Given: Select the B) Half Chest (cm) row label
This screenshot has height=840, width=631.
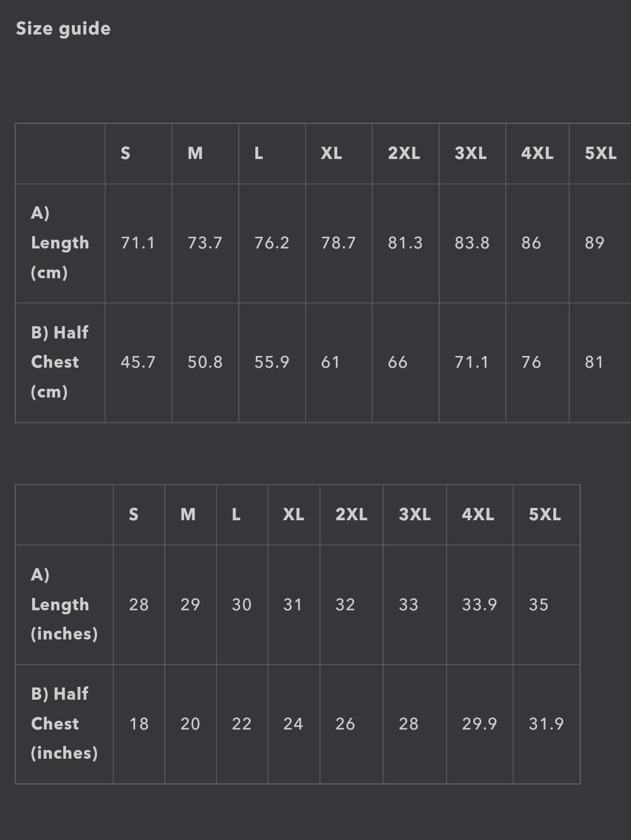Looking at the screenshot, I should [x=60, y=362].
